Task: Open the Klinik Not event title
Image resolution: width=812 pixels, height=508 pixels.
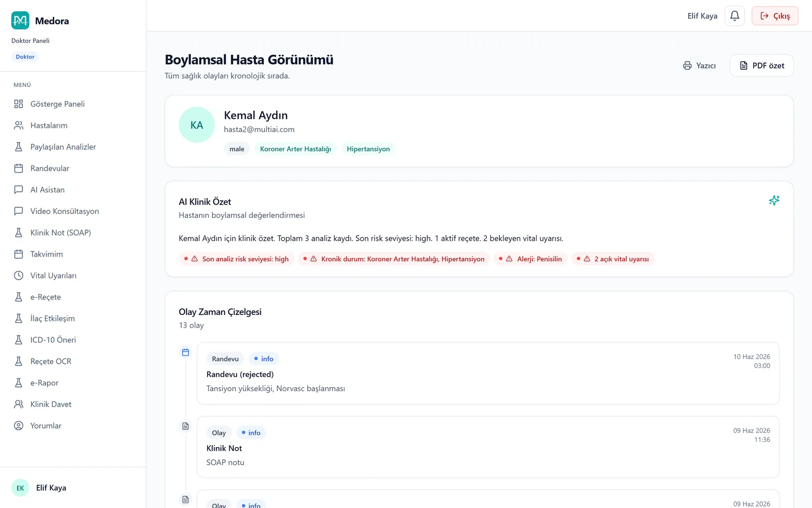Action: pos(224,449)
